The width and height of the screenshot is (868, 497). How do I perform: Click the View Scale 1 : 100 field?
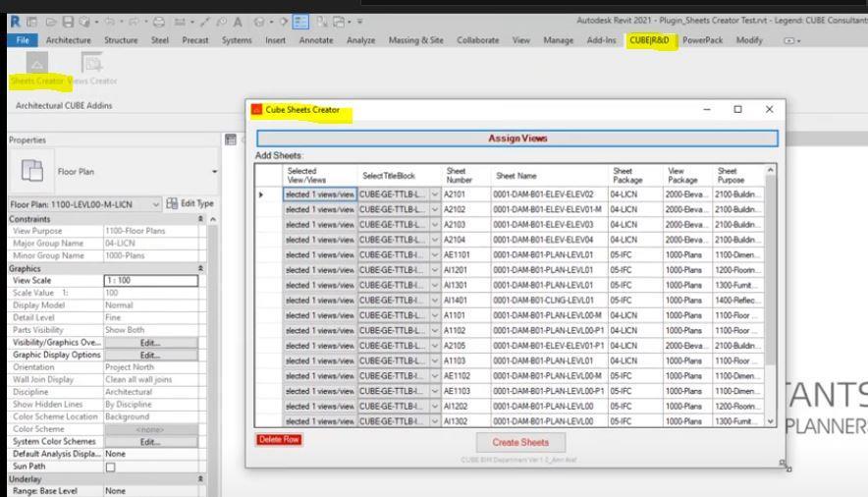150,281
